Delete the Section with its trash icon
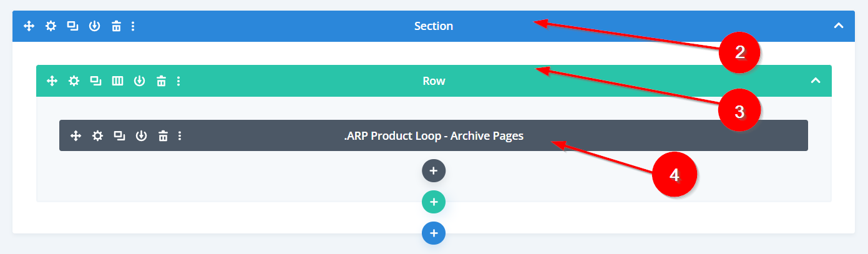Image resolution: width=868 pixels, height=254 pixels. coord(116,26)
